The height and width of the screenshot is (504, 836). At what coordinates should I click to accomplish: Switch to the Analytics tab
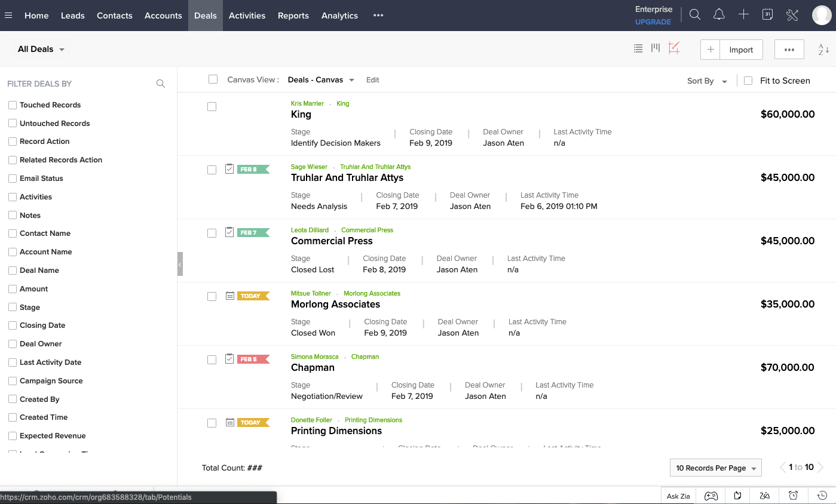339,16
